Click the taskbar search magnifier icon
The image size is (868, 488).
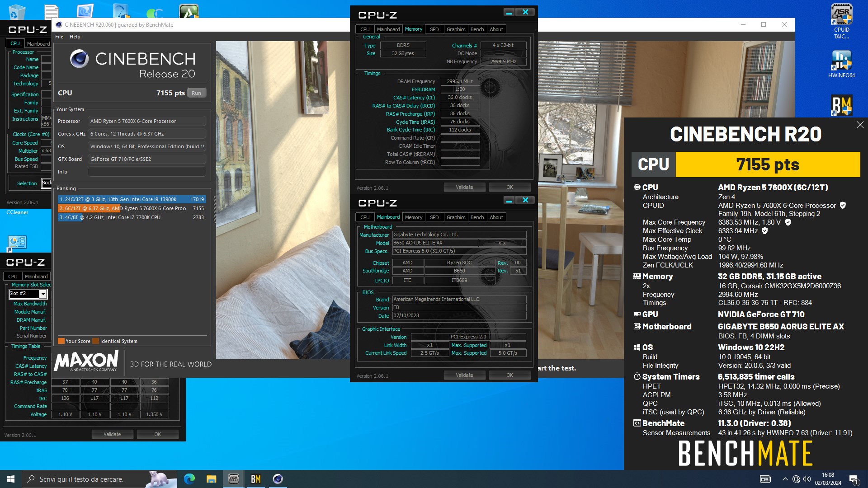[31, 479]
